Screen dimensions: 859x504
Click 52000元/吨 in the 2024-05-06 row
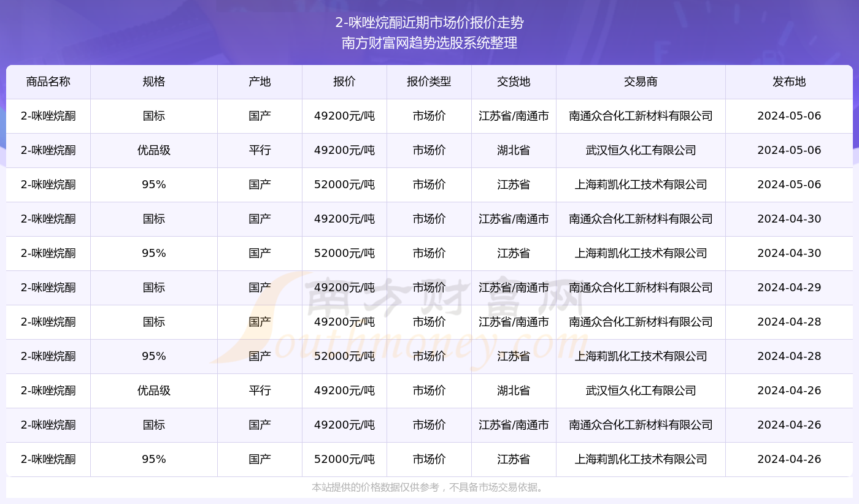[344, 185]
